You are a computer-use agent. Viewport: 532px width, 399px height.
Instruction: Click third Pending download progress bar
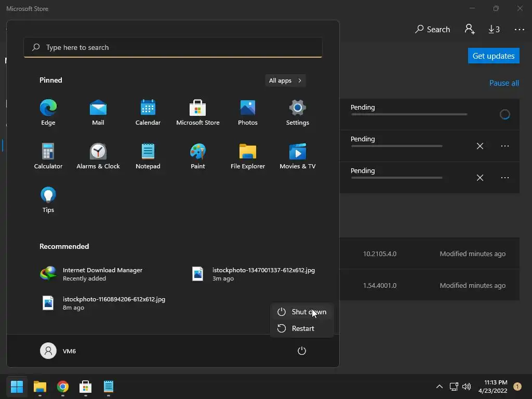[396, 178]
